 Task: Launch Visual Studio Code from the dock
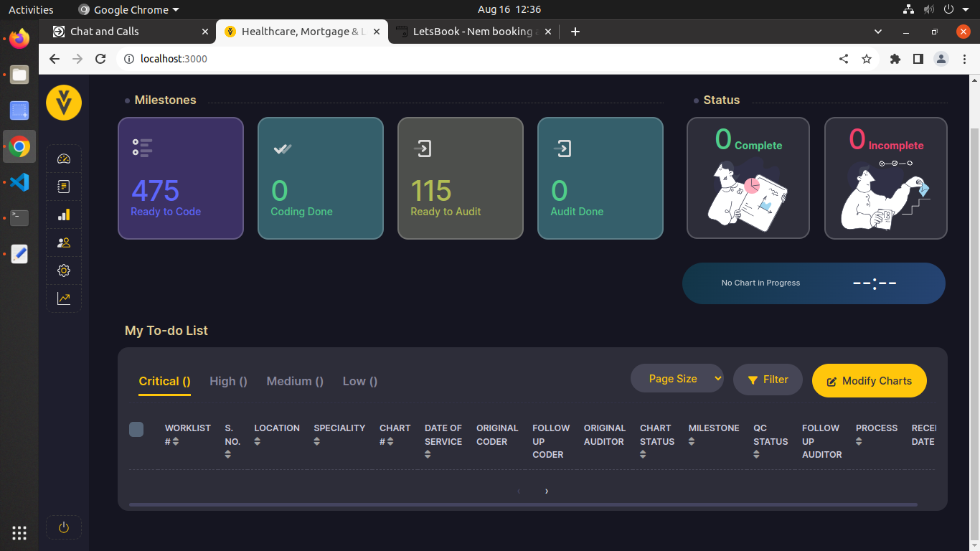tap(19, 182)
